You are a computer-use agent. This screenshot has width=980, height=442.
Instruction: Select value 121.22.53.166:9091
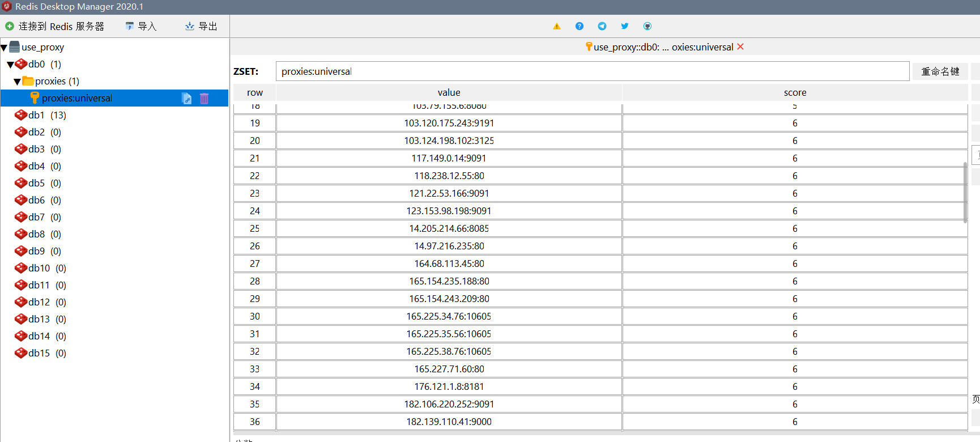pyautogui.click(x=449, y=193)
